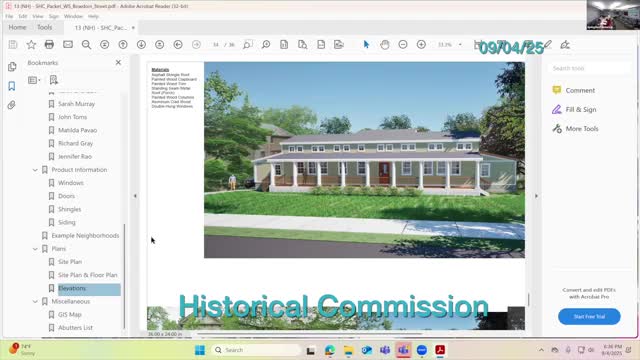Open the Windows bookmark
The width and height of the screenshot is (640, 360).
pyautogui.click(x=71, y=183)
